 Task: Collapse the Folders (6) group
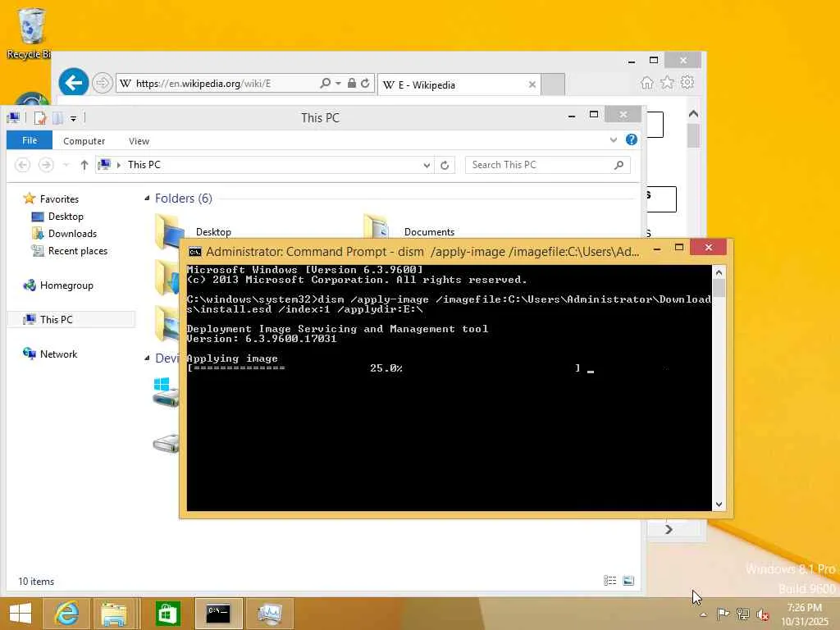[x=148, y=199]
